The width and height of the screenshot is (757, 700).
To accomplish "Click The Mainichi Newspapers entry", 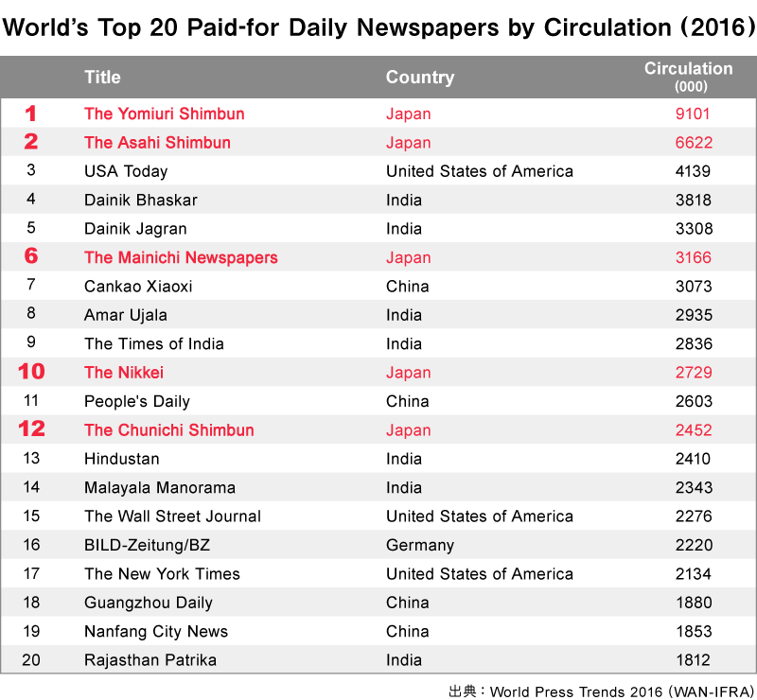I will pos(181,257).
